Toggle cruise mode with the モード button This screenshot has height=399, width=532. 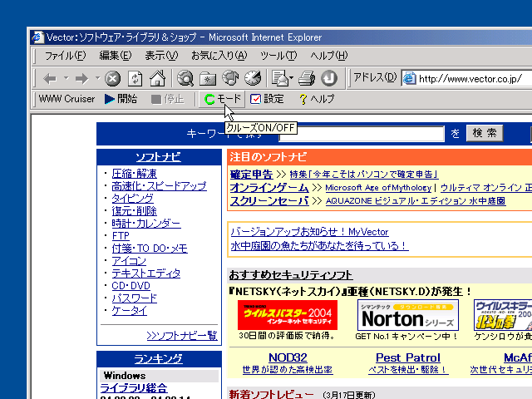click(222, 99)
